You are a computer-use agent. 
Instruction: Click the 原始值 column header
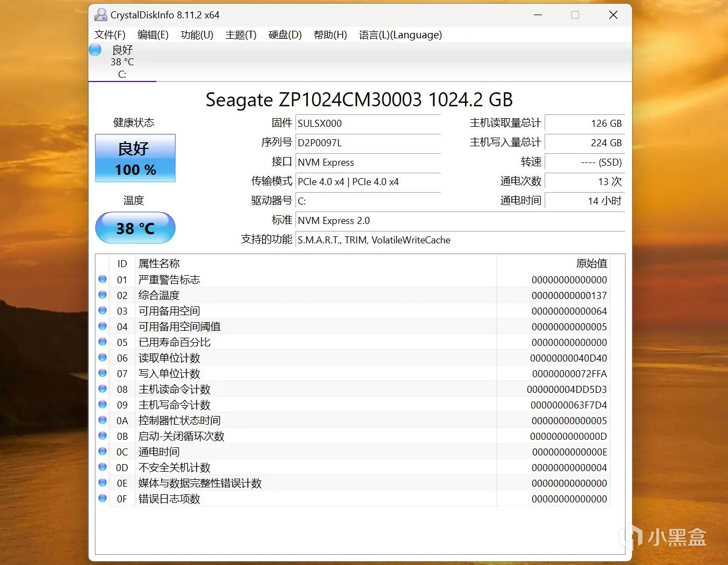click(553, 263)
